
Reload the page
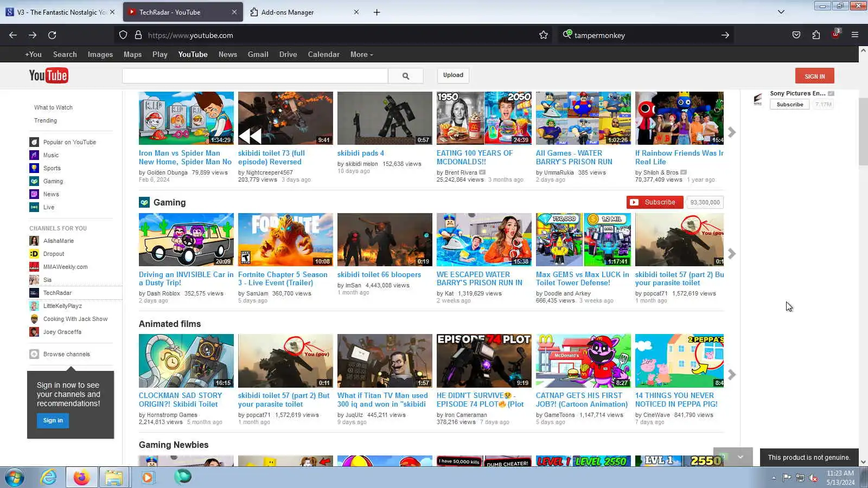[52, 35]
